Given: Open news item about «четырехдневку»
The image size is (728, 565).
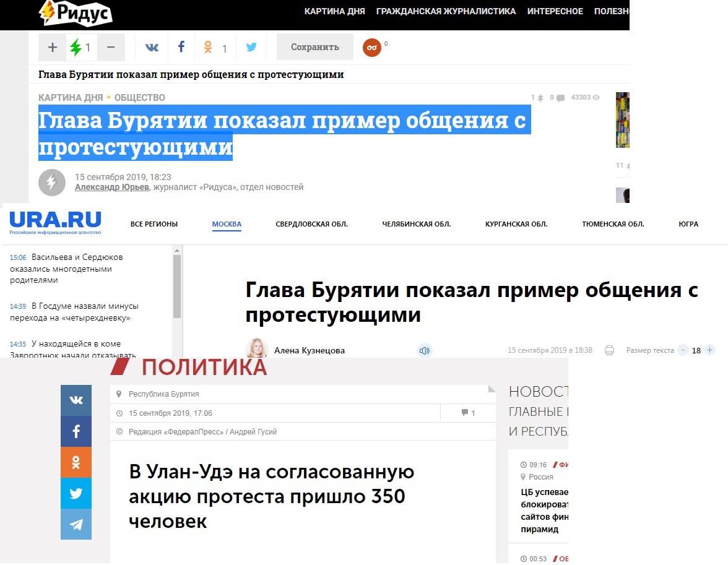Looking at the screenshot, I should (x=74, y=312).
